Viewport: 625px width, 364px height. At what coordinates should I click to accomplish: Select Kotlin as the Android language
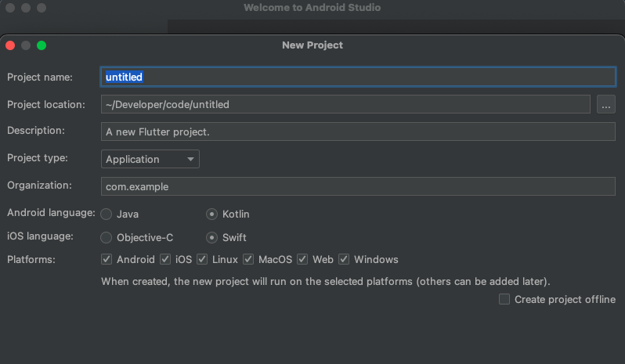[211, 214]
